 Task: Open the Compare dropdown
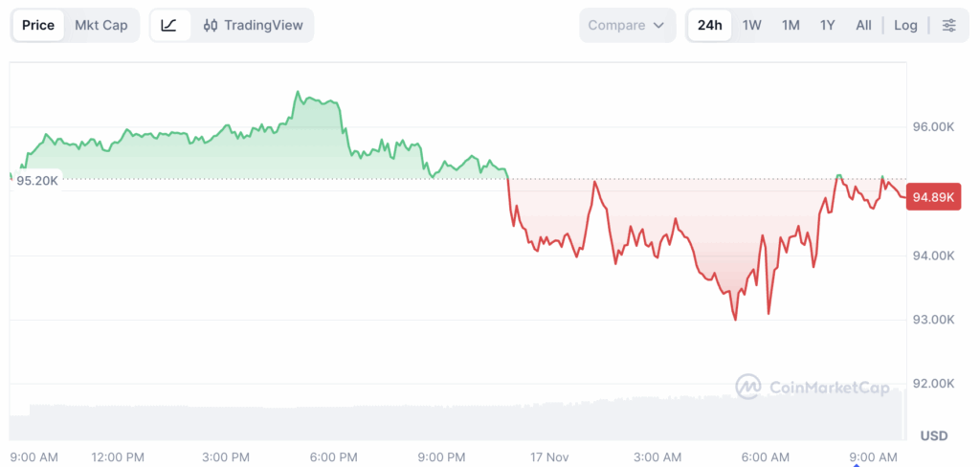click(x=627, y=26)
